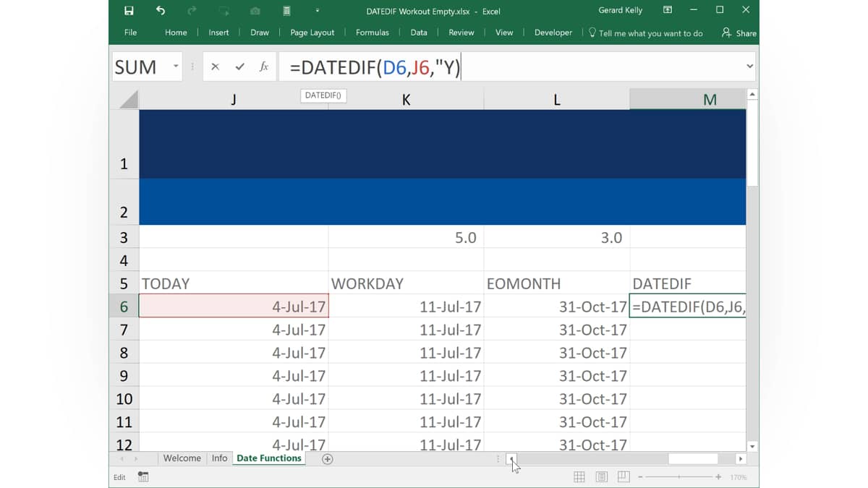
Task: Undo the last action in the toolbar
Action: click(x=161, y=11)
